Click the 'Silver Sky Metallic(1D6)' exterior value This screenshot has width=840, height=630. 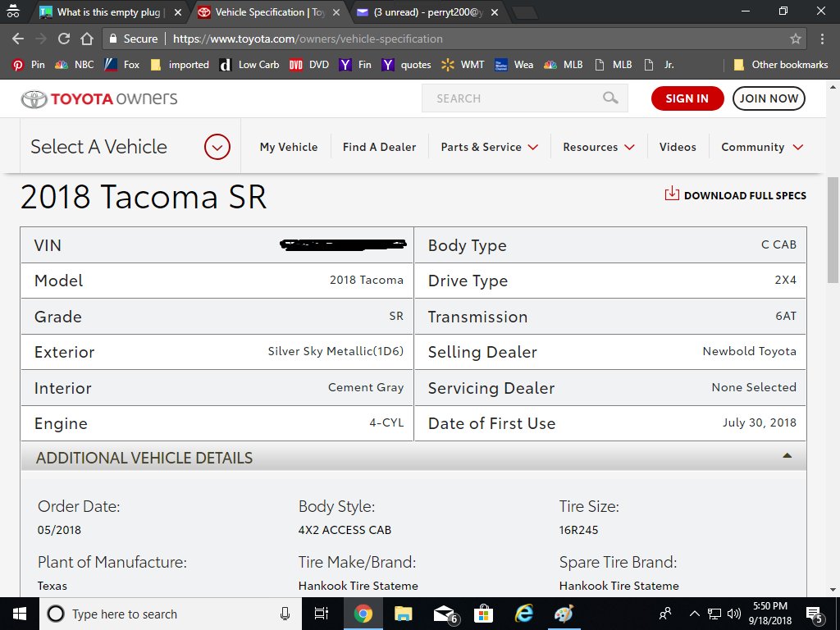tap(336, 351)
